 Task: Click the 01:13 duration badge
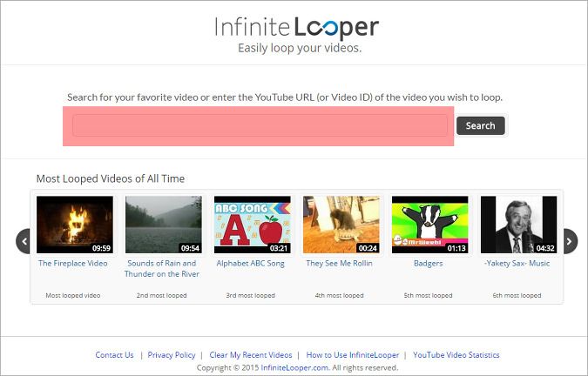point(456,248)
